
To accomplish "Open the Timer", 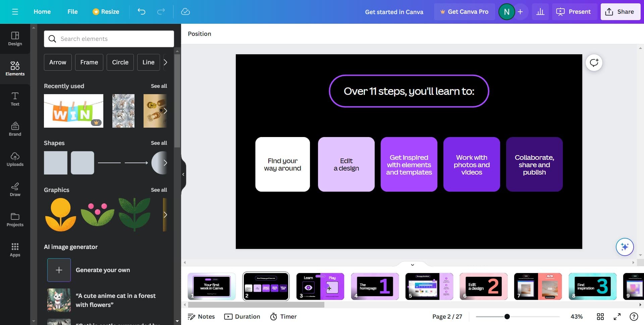I will 284,317.
